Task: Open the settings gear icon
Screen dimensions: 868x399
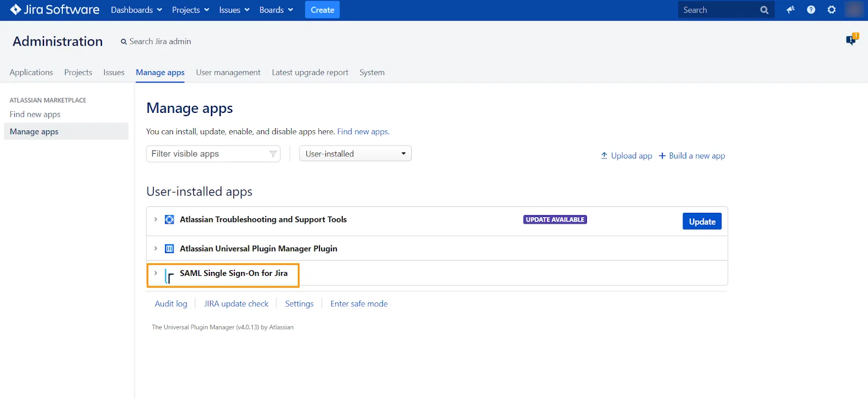Action: tap(832, 10)
